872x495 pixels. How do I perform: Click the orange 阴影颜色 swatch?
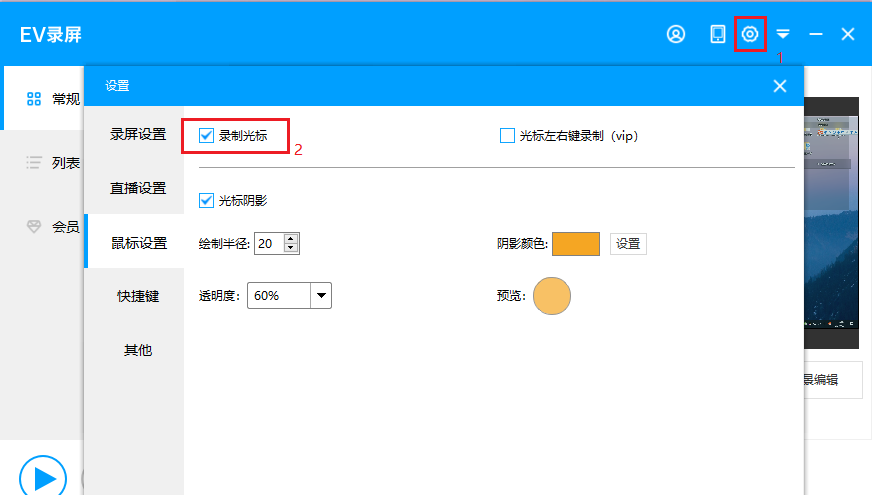pos(576,244)
